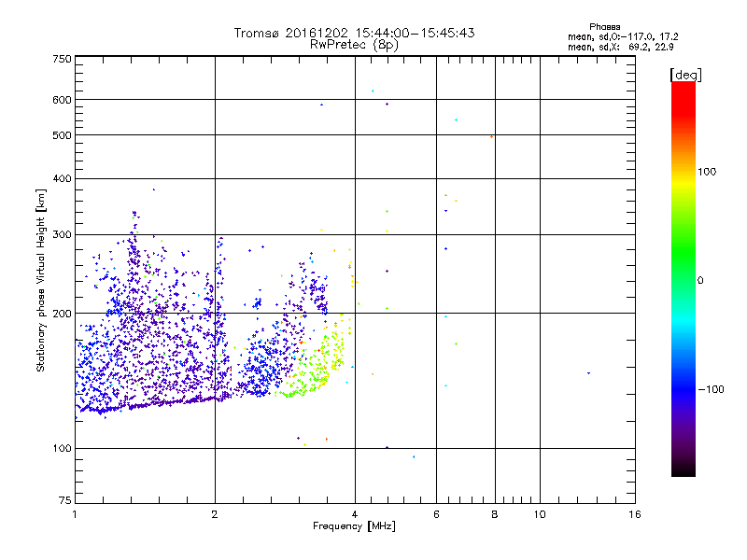
Task: Click the y-axis "200" tick label
Action: 62,314
